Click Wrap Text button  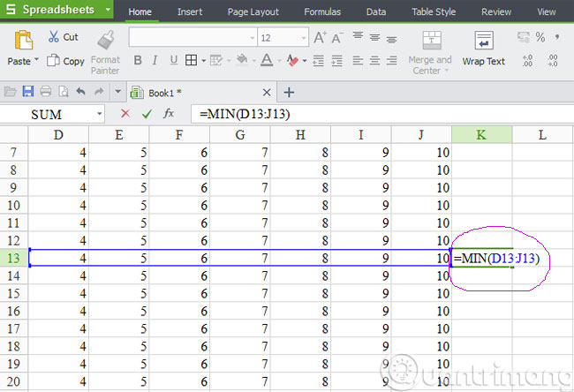pyautogui.click(x=484, y=49)
